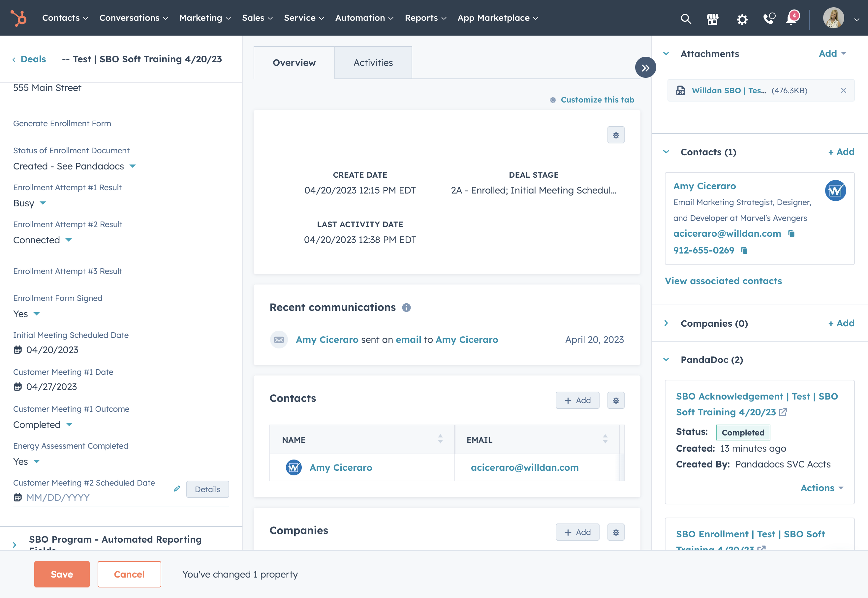Open Amy Ciceraro in Contacts table
Viewport: 868px width, 598px height.
click(x=341, y=467)
